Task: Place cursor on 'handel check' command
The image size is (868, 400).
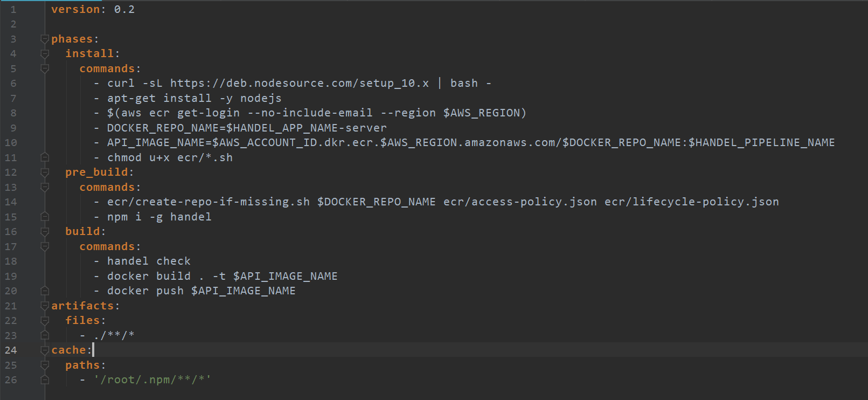Action: coord(149,261)
